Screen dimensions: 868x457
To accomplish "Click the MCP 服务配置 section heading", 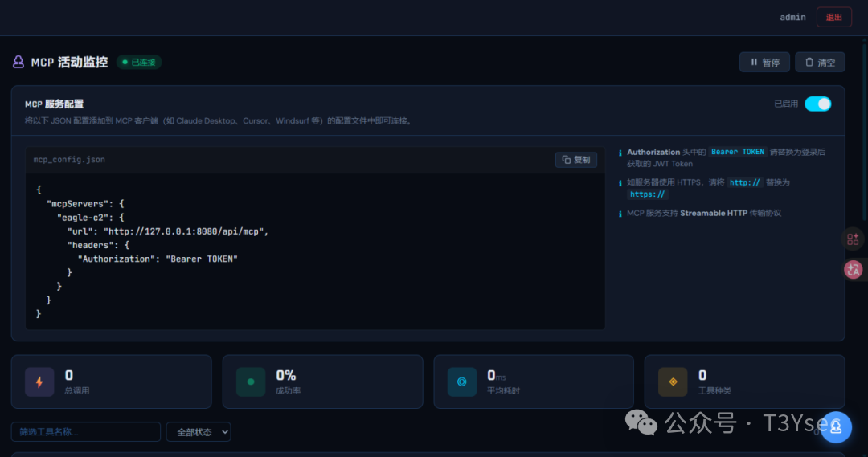I will tap(55, 104).
